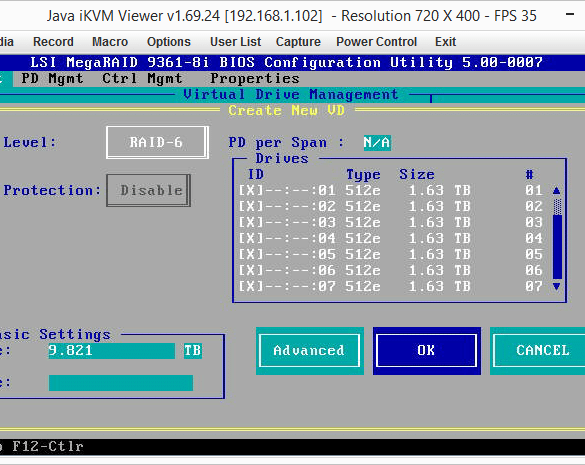585x465 pixels.
Task: Open the Record menu
Action: [x=53, y=42]
